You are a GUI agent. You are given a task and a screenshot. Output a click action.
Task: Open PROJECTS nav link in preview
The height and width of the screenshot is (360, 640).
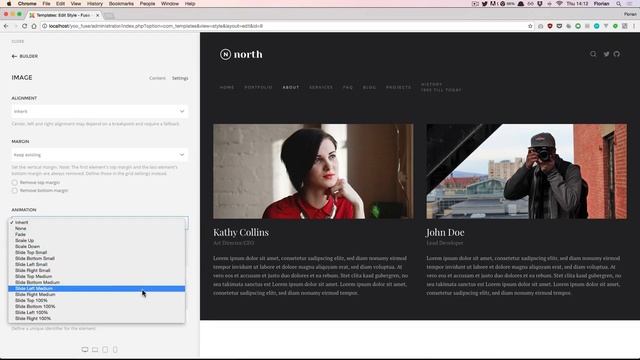click(399, 87)
